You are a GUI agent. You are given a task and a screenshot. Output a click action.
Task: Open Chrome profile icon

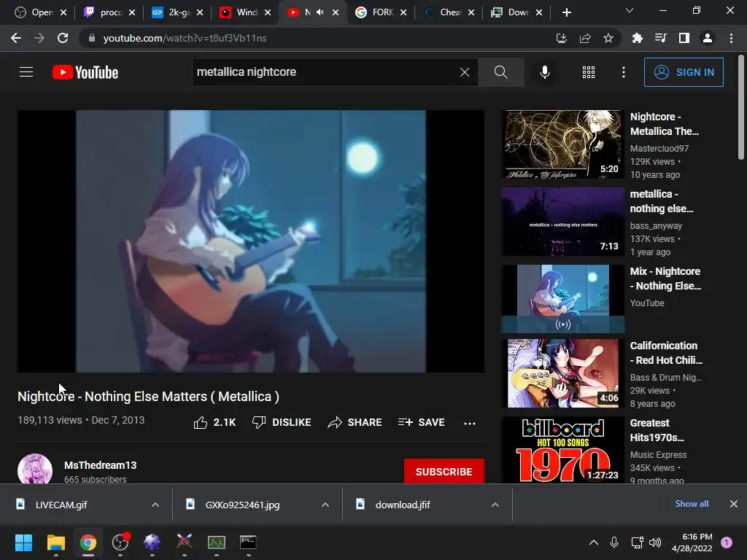(x=708, y=38)
